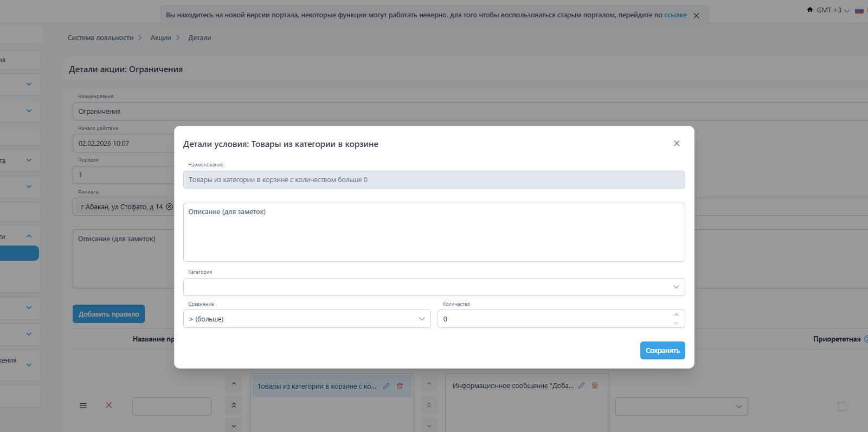Click the home icon next to GMT +3
868x432 pixels.
pos(810,10)
